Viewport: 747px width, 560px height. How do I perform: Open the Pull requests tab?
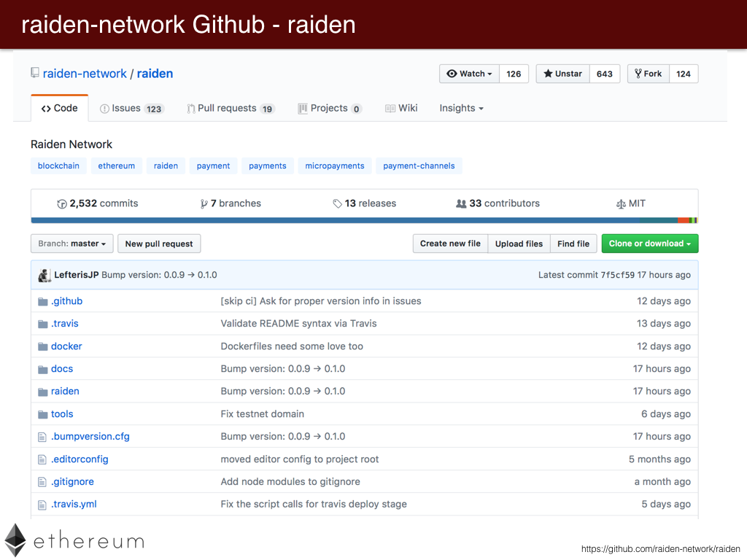click(231, 109)
